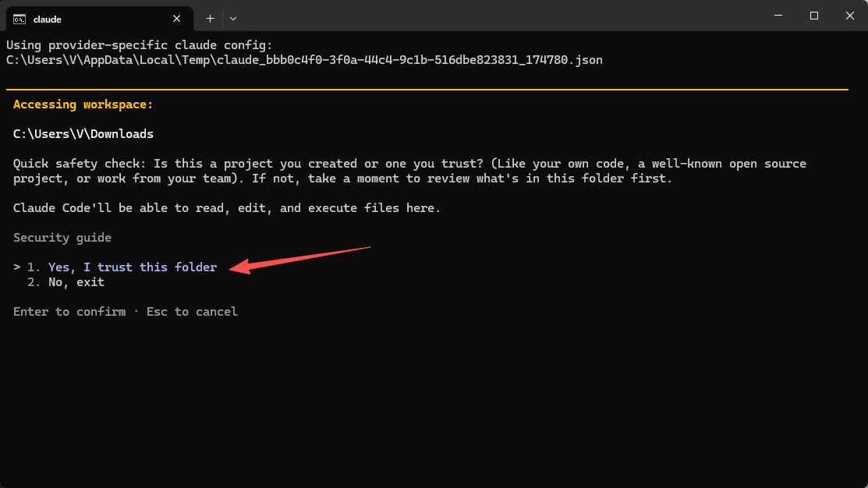Image resolution: width=868 pixels, height=488 pixels.
Task: Click the "Accessing workspace:" heading
Action: 83,104
